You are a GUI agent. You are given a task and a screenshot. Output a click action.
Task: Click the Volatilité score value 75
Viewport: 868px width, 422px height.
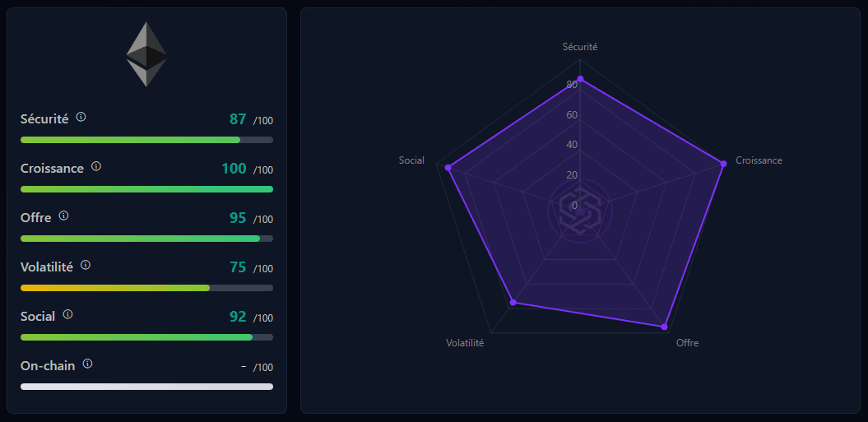pyautogui.click(x=238, y=267)
